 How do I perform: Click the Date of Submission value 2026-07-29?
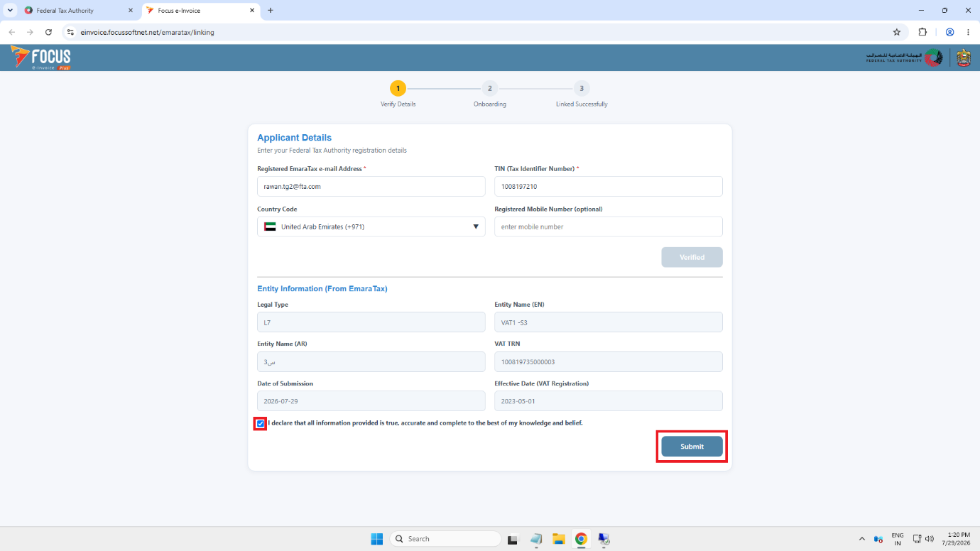click(x=281, y=401)
